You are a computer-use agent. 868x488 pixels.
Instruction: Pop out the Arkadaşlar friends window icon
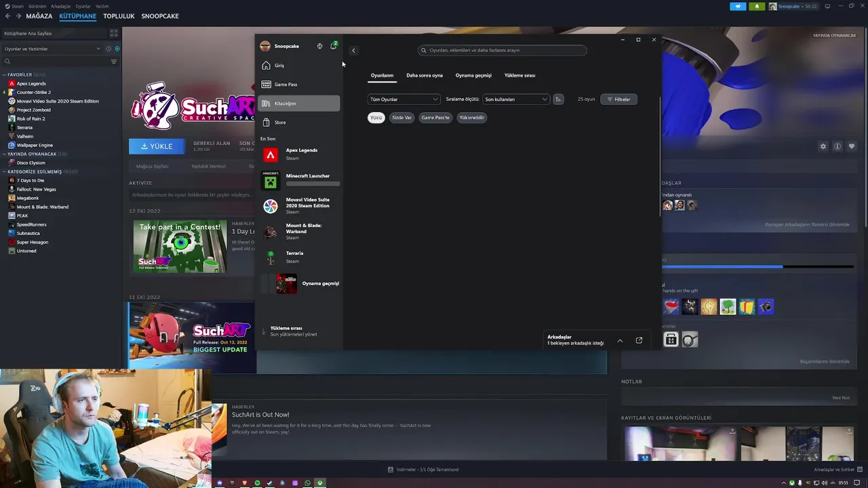tap(639, 340)
